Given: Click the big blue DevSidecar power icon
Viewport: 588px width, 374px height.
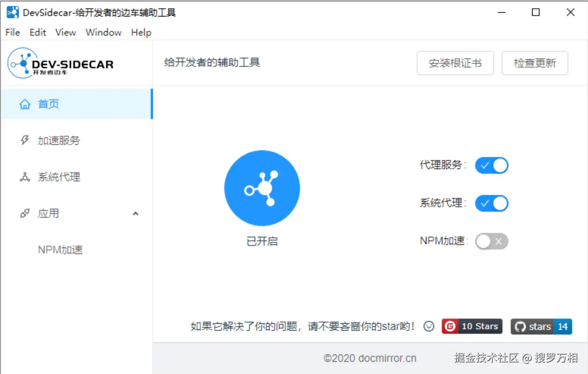Looking at the screenshot, I should click(x=262, y=188).
